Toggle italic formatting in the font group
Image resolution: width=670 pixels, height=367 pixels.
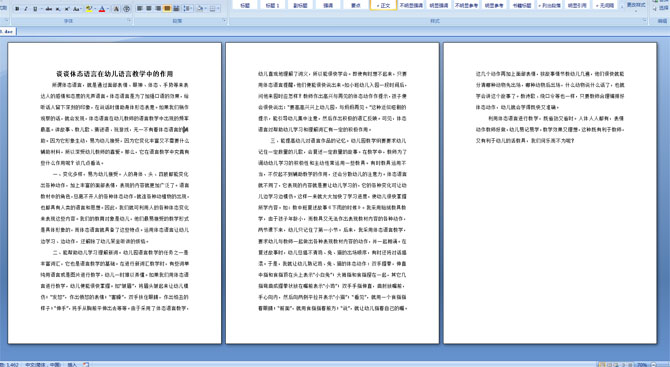click(x=26, y=9)
